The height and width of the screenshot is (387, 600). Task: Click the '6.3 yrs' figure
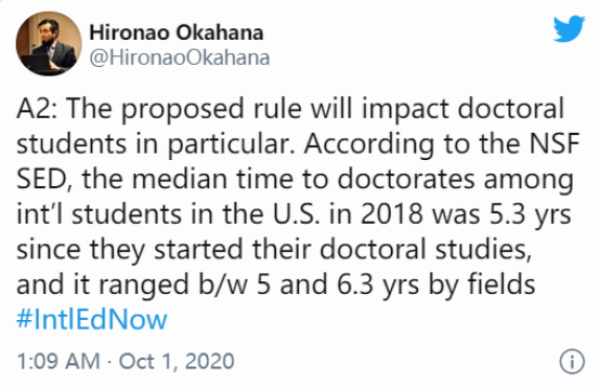(x=378, y=286)
